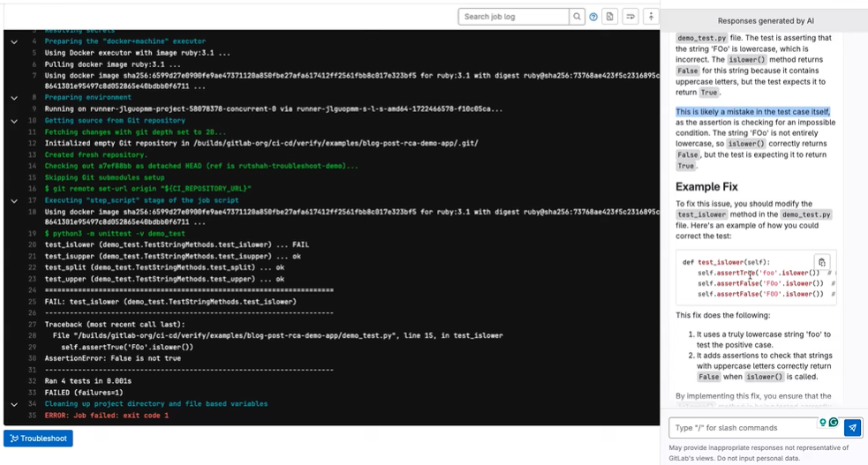This screenshot has height=465, width=868.
Task: Click the Grammarly icon in chat input
Action: coord(834,423)
